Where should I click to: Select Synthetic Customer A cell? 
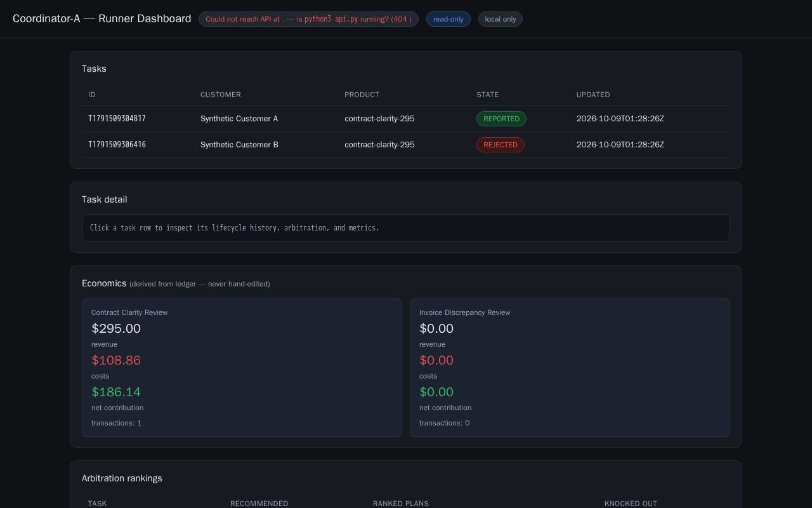239,119
